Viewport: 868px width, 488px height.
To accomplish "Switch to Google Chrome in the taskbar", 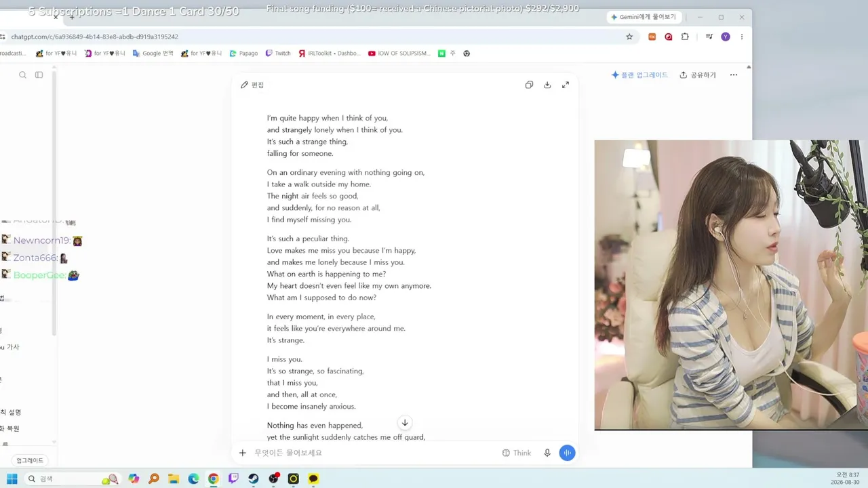I will [x=214, y=479].
